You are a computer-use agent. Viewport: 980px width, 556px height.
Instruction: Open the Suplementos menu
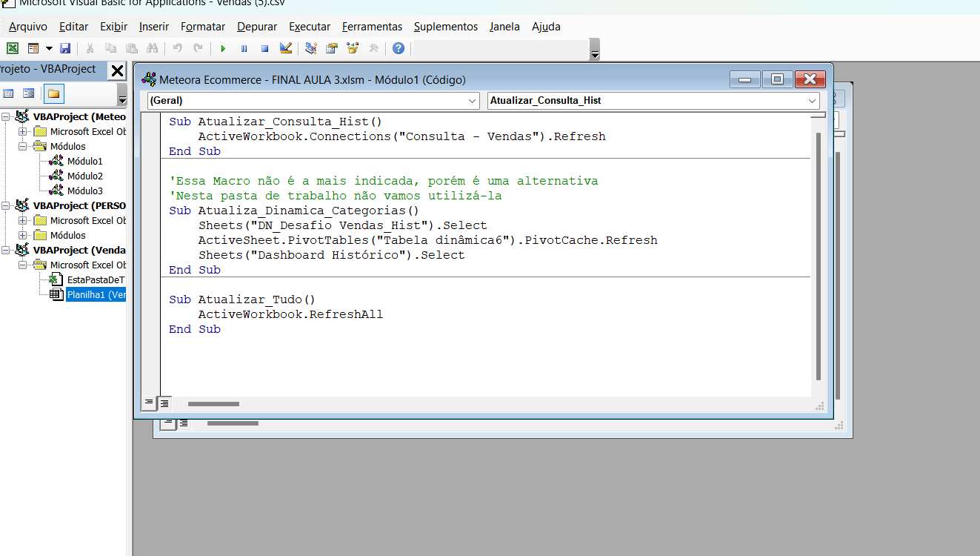(x=446, y=27)
